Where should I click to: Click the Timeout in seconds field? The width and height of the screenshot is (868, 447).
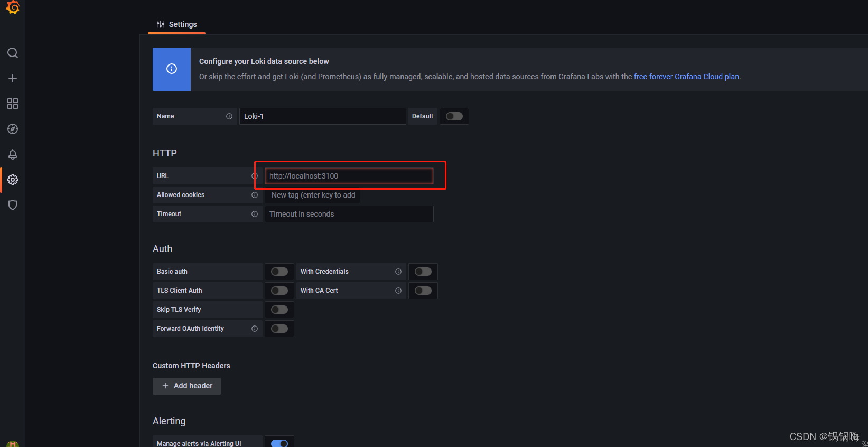point(349,214)
